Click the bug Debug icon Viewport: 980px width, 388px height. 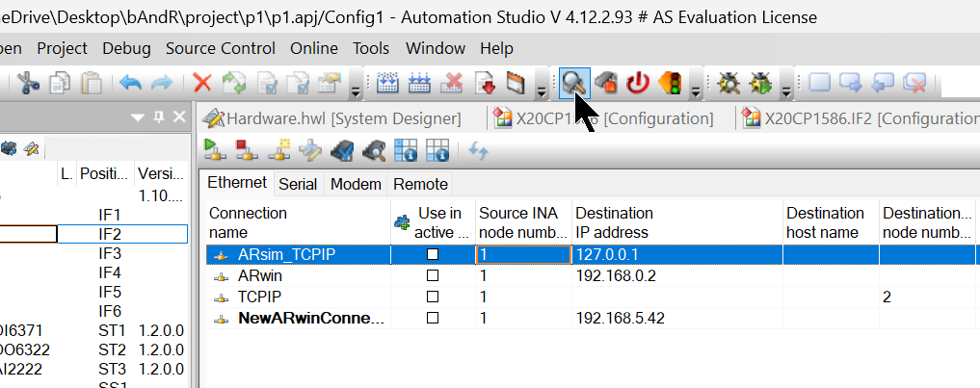[728, 83]
